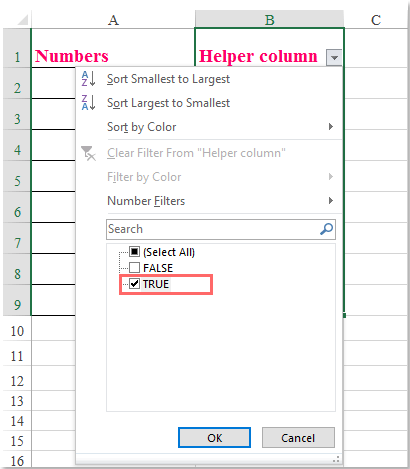Click the Sort Largest to Smallest Z-A icon
The image size is (410, 469).
(88, 103)
